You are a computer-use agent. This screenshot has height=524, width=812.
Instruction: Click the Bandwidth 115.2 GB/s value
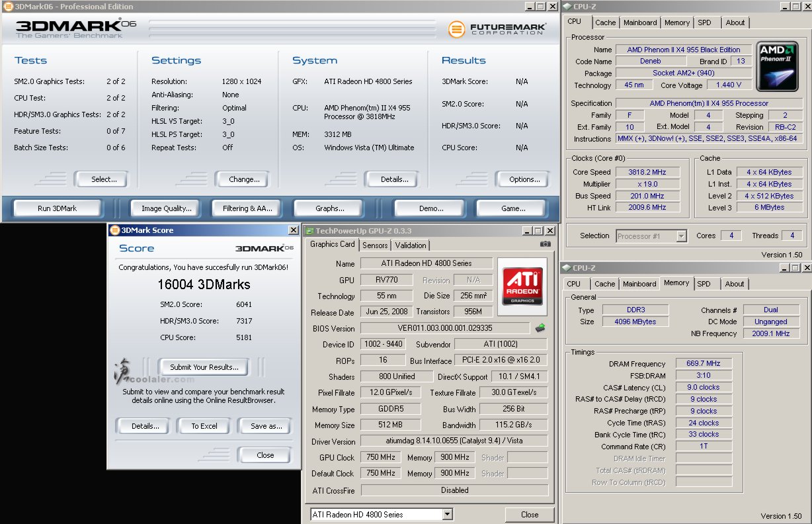coord(514,425)
